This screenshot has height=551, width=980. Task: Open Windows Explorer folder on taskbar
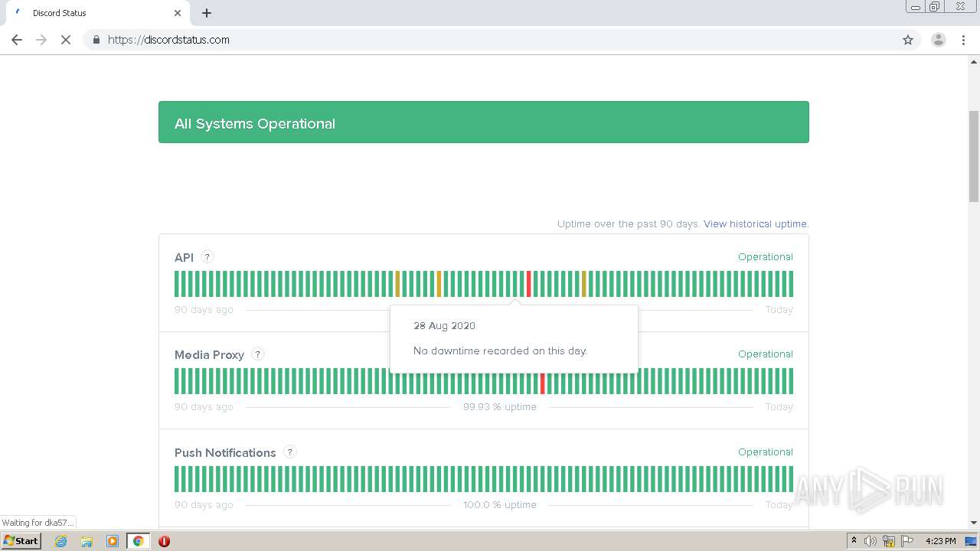(x=87, y=541)
